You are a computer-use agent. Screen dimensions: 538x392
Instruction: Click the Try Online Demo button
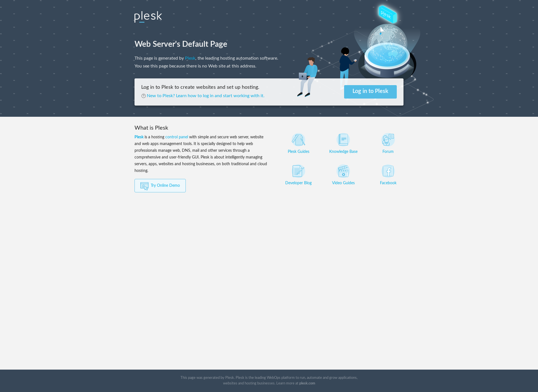[160, 185]
